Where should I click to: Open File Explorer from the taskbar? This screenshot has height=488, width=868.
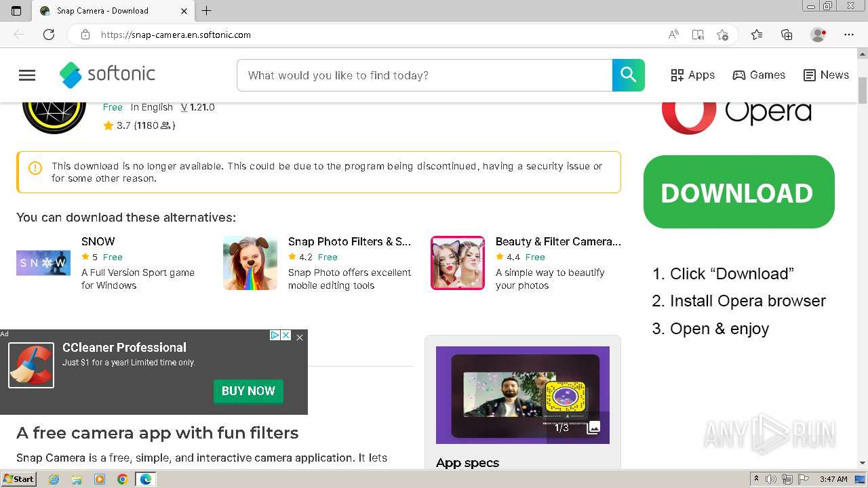(x=77, y=479)
